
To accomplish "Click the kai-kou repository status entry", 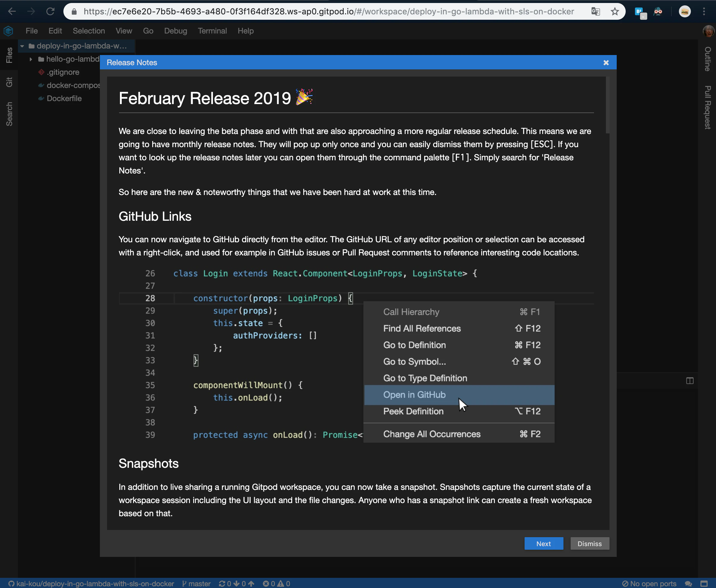I will click(91, 584).
